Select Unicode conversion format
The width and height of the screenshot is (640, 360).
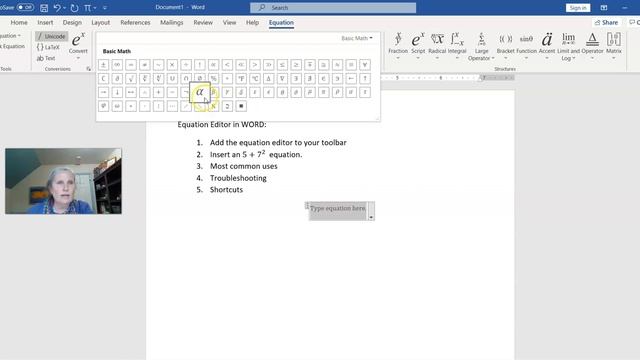(51, 36)
